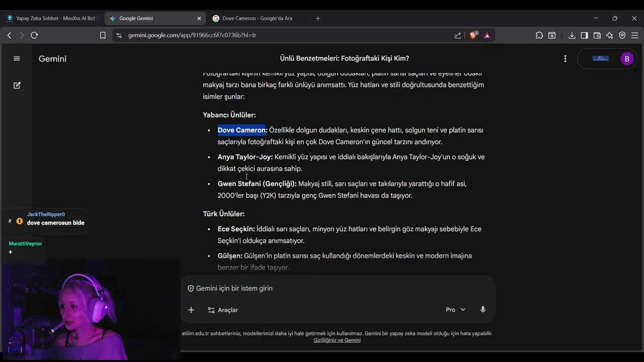
Task: Open a new browser tab
Action: tap(317, 18)
